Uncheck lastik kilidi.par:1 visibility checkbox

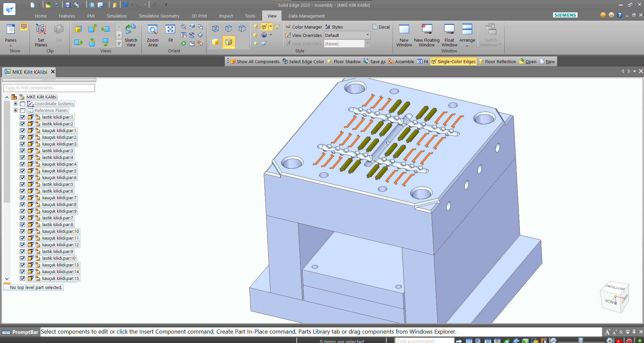[x=22, y=117]
